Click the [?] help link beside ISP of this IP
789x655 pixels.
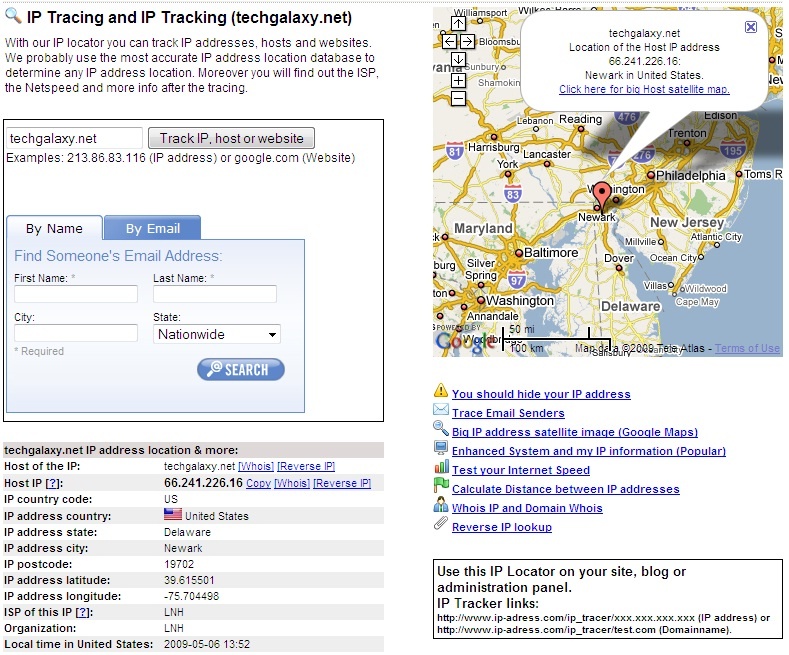[84, 613]
